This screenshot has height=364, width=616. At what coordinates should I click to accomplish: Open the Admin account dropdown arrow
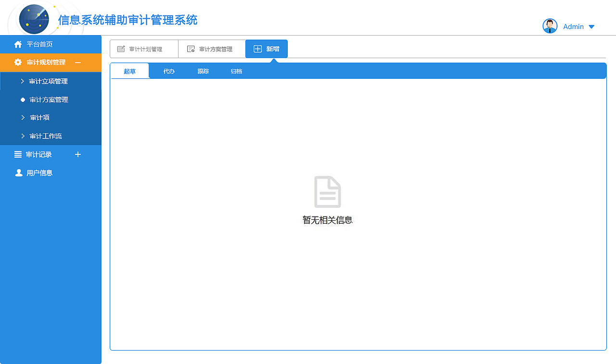click(x=592, y=26)
